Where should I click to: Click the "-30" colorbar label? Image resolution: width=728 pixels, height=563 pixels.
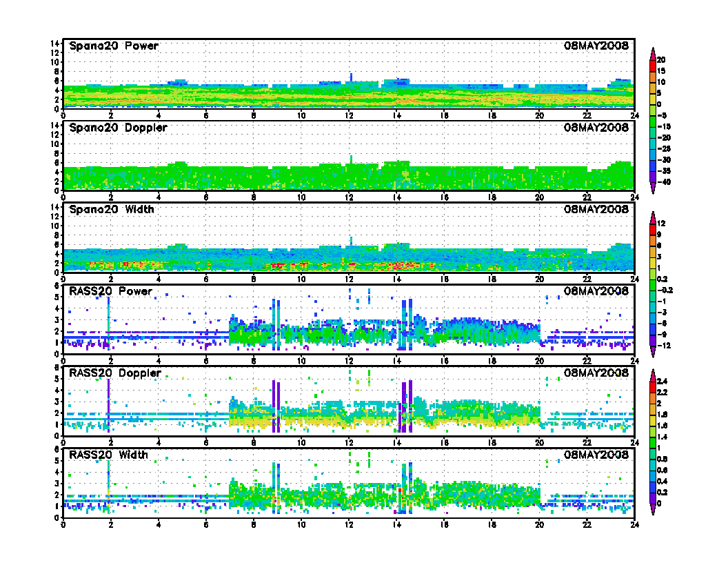(x=663, y=160)
